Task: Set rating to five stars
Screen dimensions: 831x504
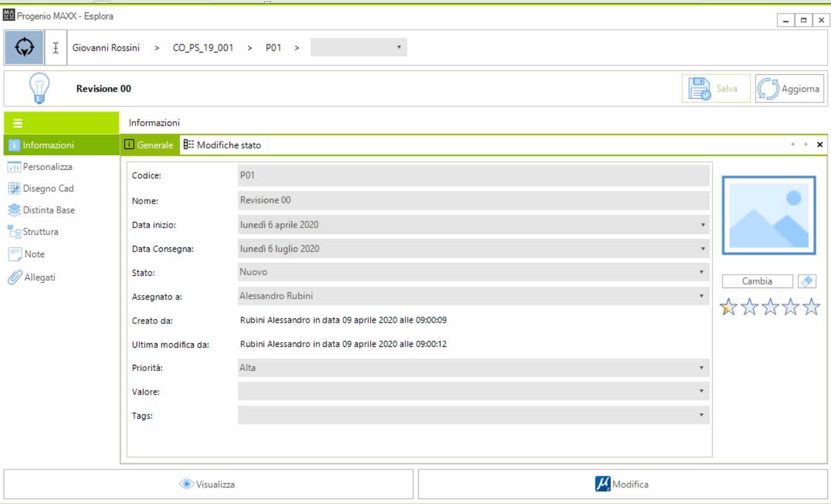Action: 811,307
